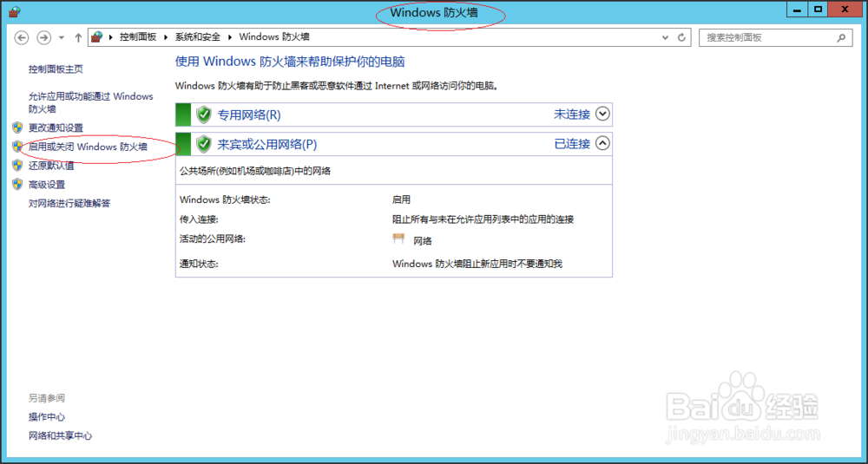
Task: Expand arrow after 控制面板 breadcrumb
Action: coord(166,37)
